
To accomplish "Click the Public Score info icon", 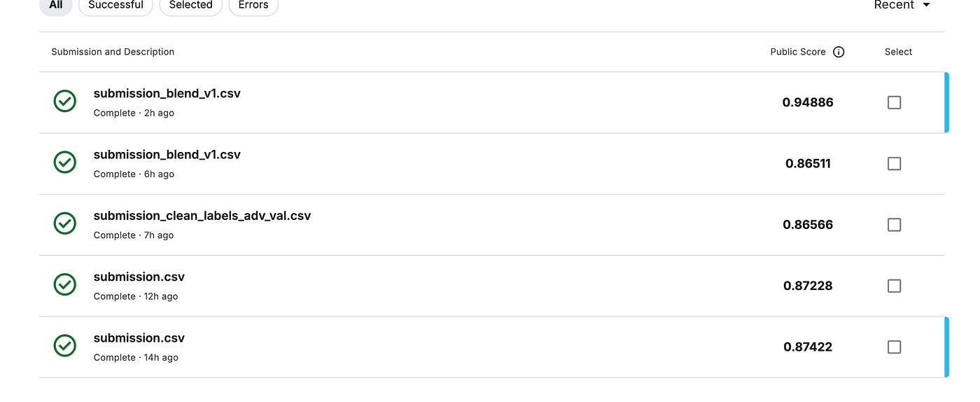I will (839, 52).
